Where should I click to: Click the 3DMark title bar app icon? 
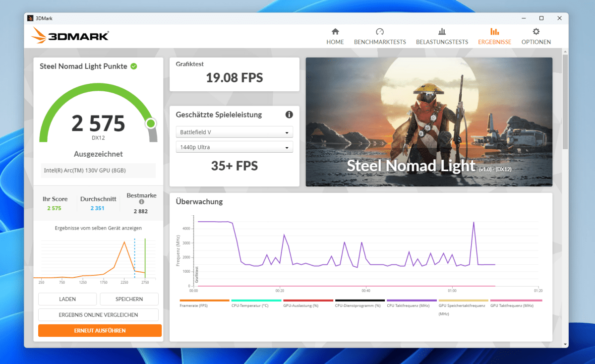pyautogui.click(x=30, y=18)
